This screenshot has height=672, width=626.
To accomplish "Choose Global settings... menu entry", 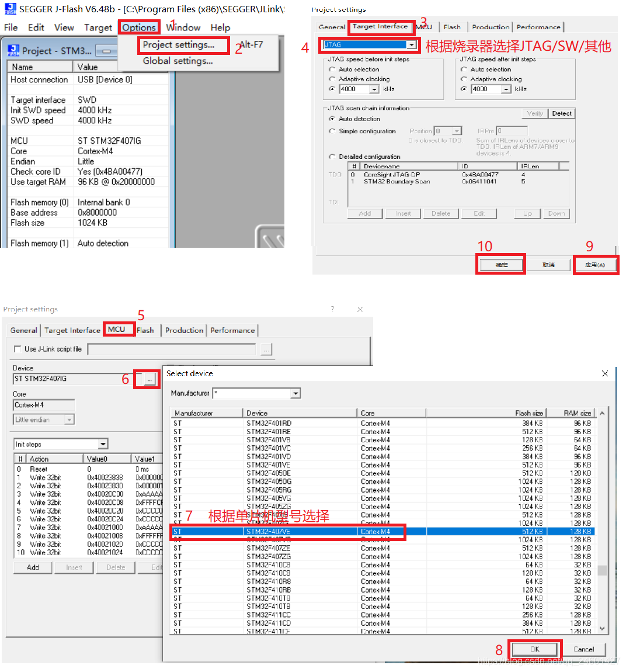I will pyautogui.click(x=178, y=61).
